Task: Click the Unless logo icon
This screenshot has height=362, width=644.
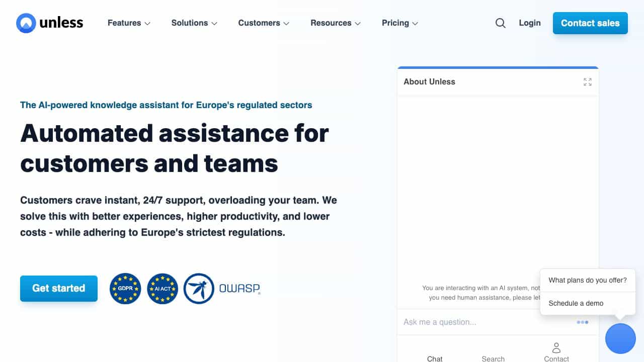Action: click(26, 23)
